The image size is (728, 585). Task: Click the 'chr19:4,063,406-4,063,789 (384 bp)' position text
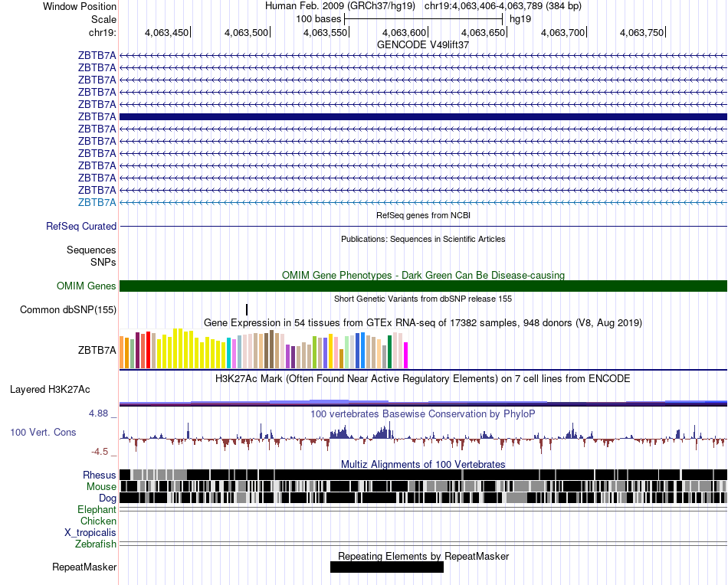point(503,6)
